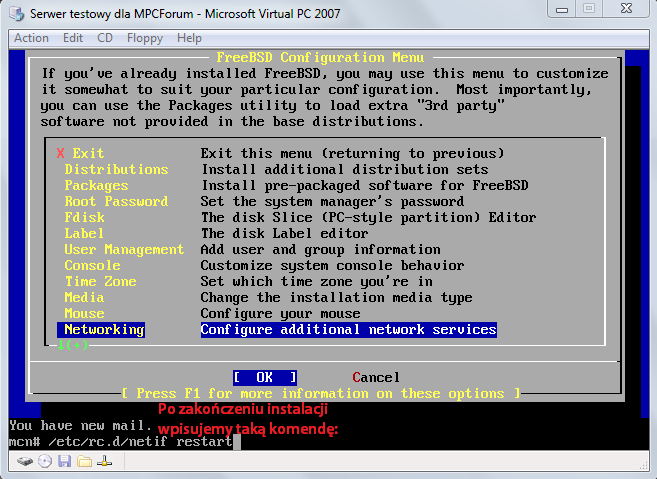Select the Packages entry
The height and width of the screenshot is (479, 657).
click(96, 186)
